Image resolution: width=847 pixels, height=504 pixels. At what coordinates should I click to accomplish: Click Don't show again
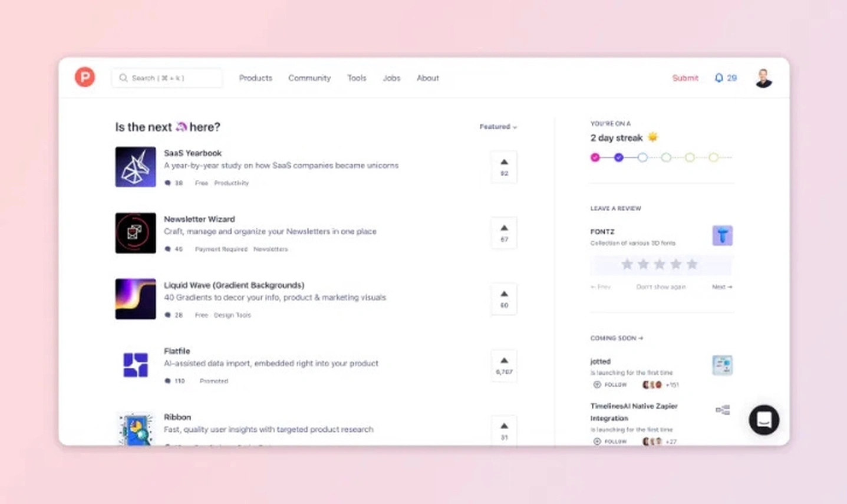click(661, 287)
